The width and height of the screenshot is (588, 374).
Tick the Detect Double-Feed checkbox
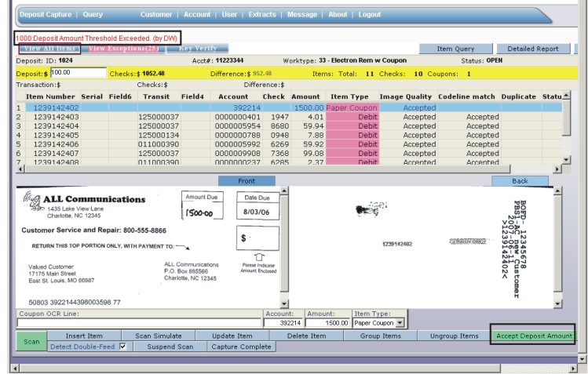point(122,347)
